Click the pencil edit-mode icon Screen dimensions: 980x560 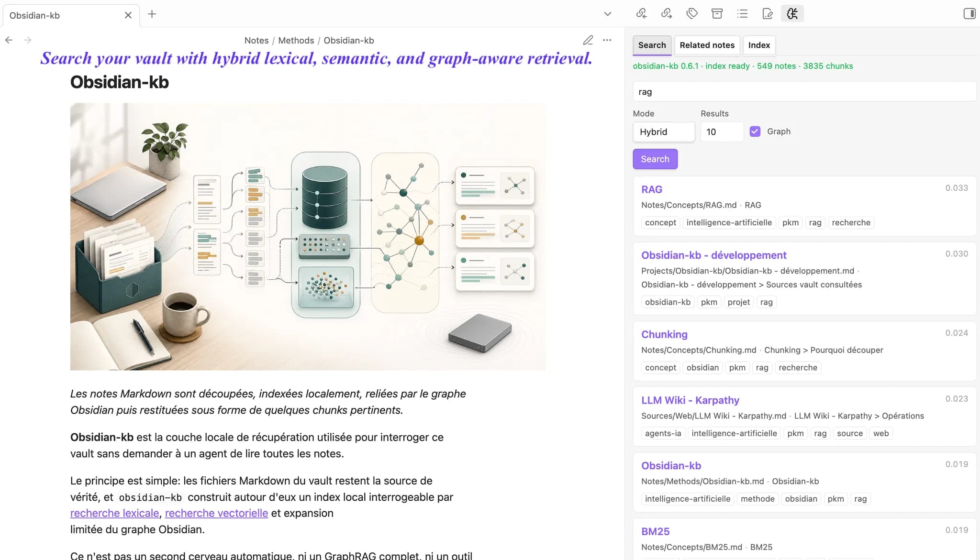(x=588, y=40)
